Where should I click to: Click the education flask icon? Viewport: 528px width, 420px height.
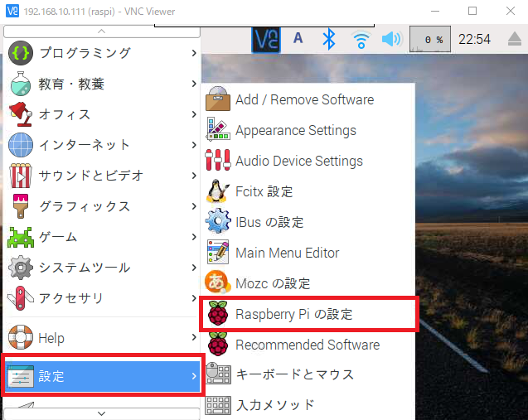(x=21, y=84)
